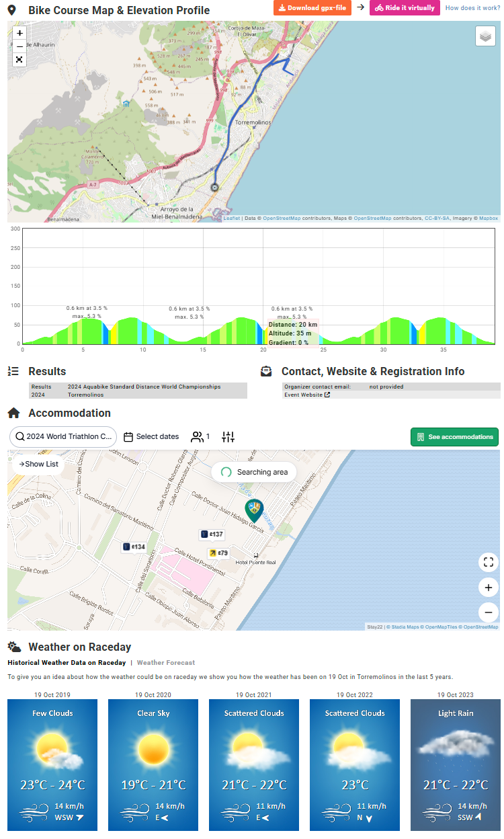Screen dimensions: 504x839
Task: Zoom in on the accommodation map
Action: tap(489, 588)
